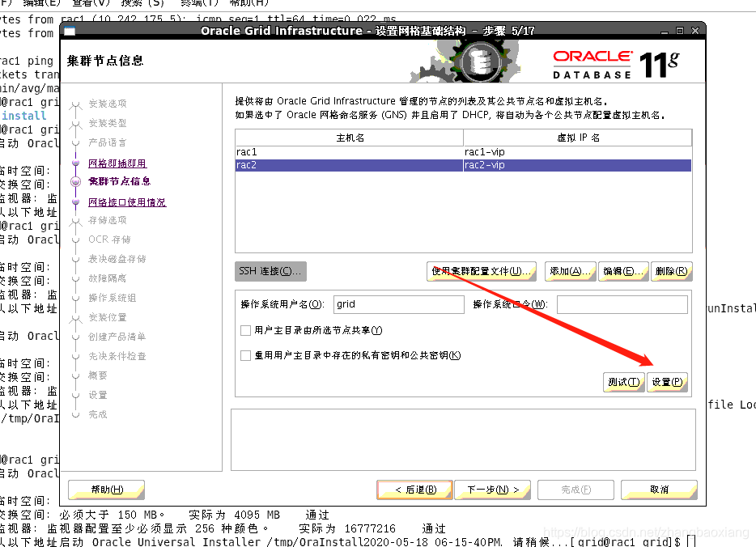Click the SSH 连接(C)... button

270,271
